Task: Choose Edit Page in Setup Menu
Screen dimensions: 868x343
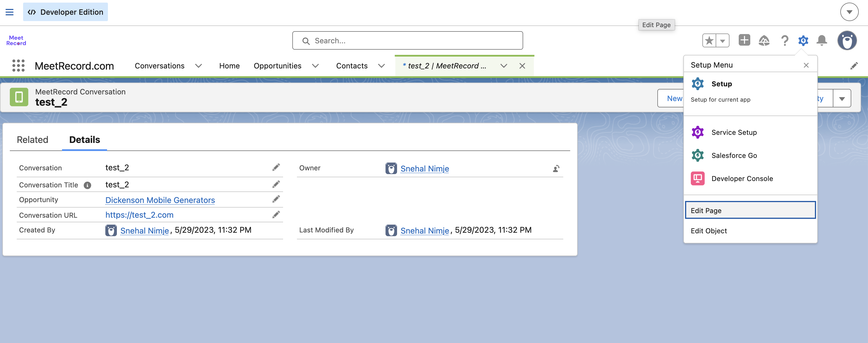Action: pyautogui.click(x=750, y=210)
